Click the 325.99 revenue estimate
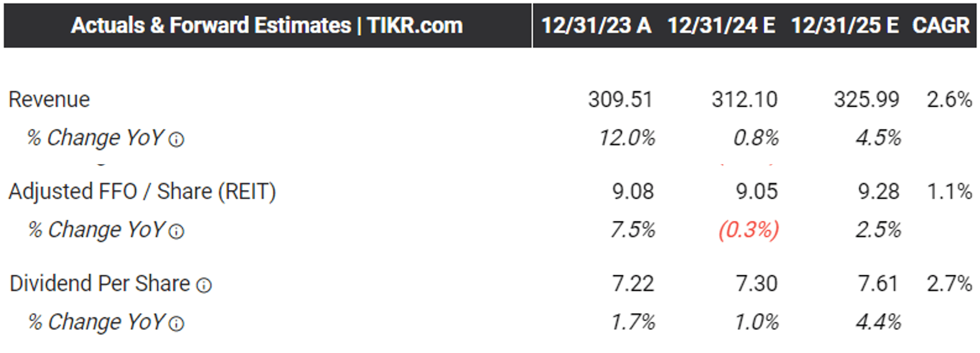The height and width of the screenshot is (353, 980). point(866,99)
